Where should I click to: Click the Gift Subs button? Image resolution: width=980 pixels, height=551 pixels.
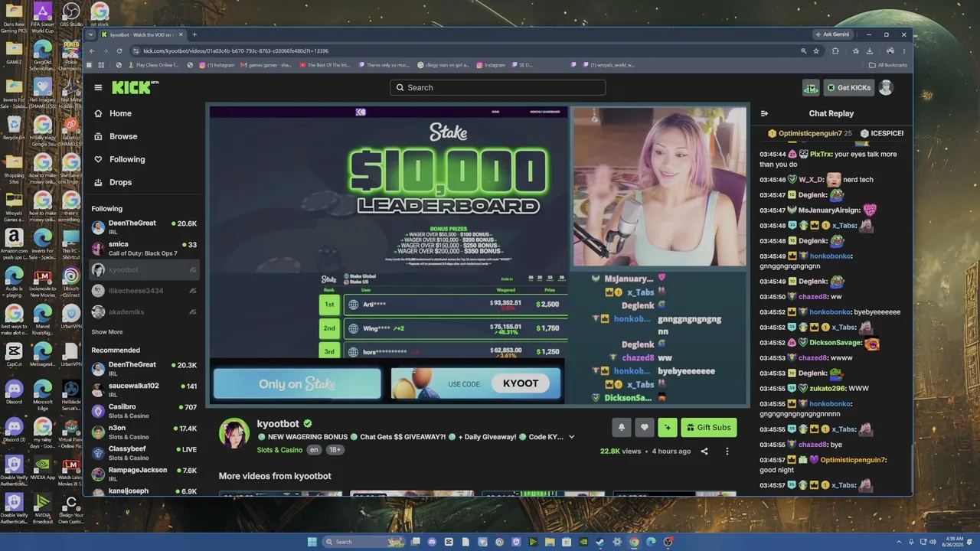pyautogui.click(x=709, y=428)
